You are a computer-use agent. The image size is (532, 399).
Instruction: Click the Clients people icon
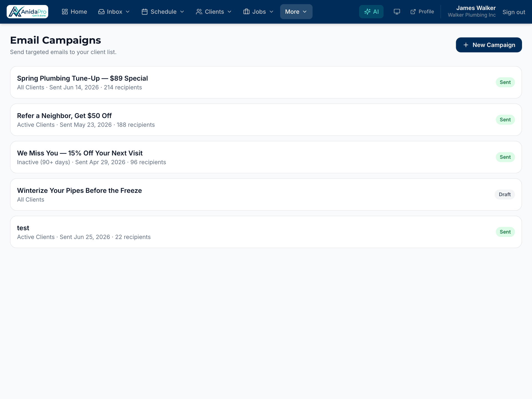coord(199,12)
